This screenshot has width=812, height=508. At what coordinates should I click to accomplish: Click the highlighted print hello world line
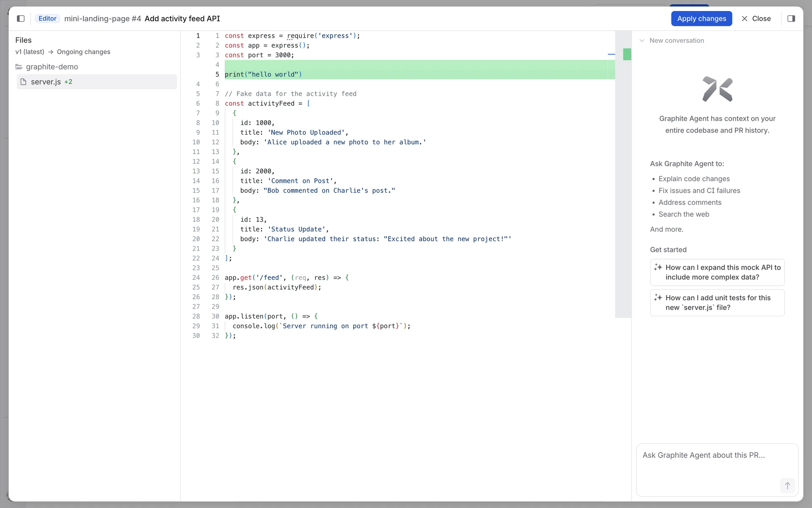pyautogui.click(x=263, y=75)
